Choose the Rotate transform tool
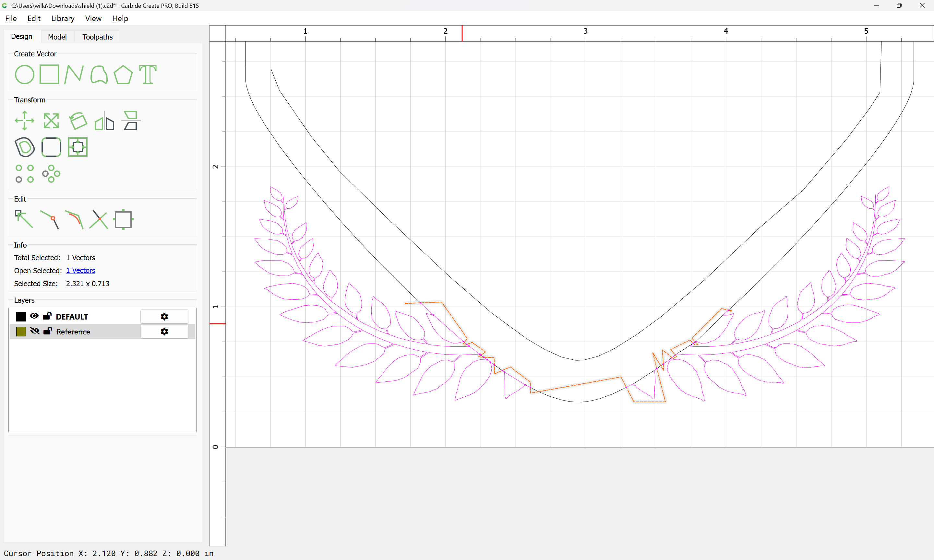This screenshot has width=934, height=560. point(78,121)
